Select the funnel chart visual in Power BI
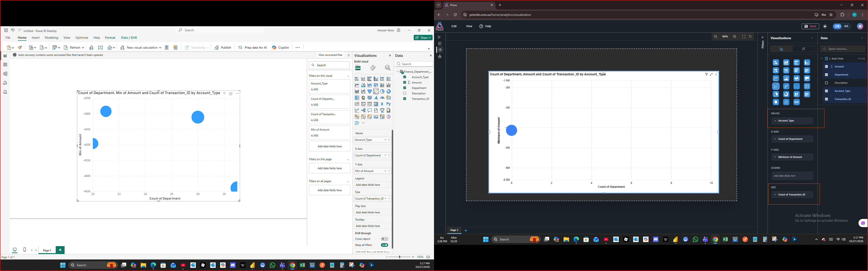The image size is (868, 271). (370, 91)
